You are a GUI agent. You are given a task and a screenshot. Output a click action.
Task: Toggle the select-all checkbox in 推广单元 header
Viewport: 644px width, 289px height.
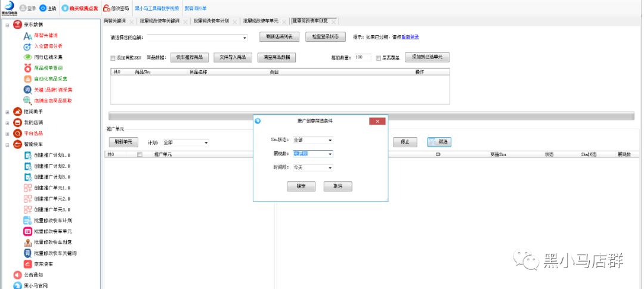tap(140, 154)
